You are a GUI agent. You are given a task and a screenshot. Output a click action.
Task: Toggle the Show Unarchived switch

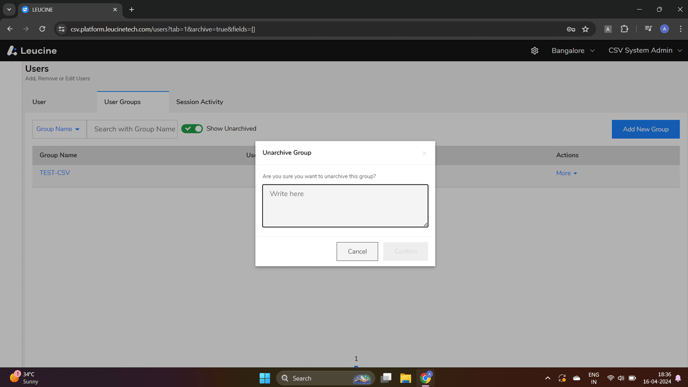click(192, 129)
